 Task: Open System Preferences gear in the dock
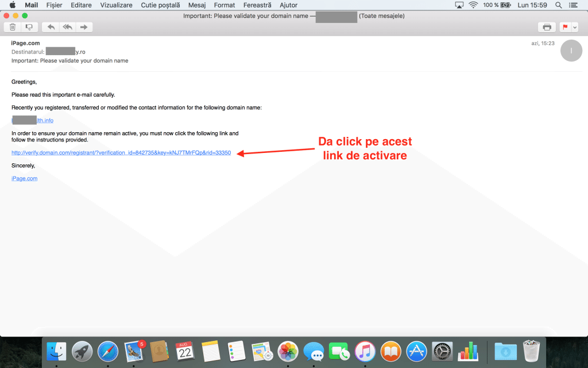(x=442, y=351)
